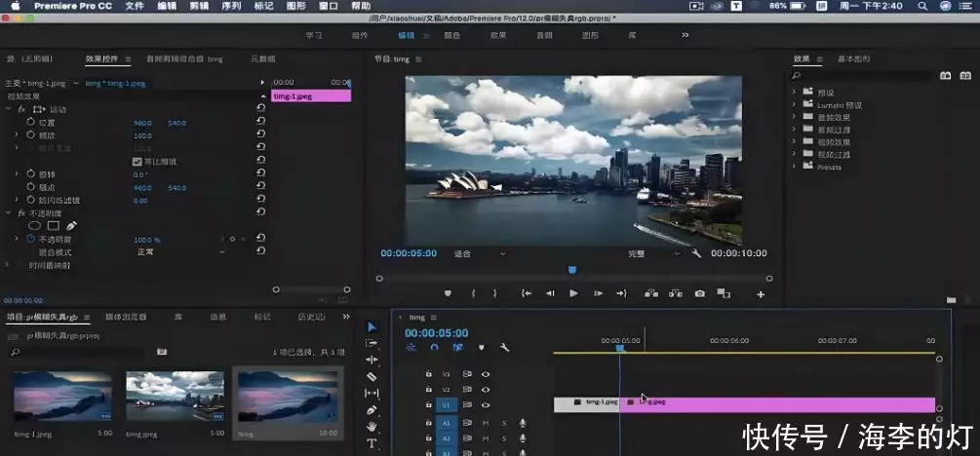
Task: Create a 4-point rectangle mask under Opacity
Action: point(54,225)
